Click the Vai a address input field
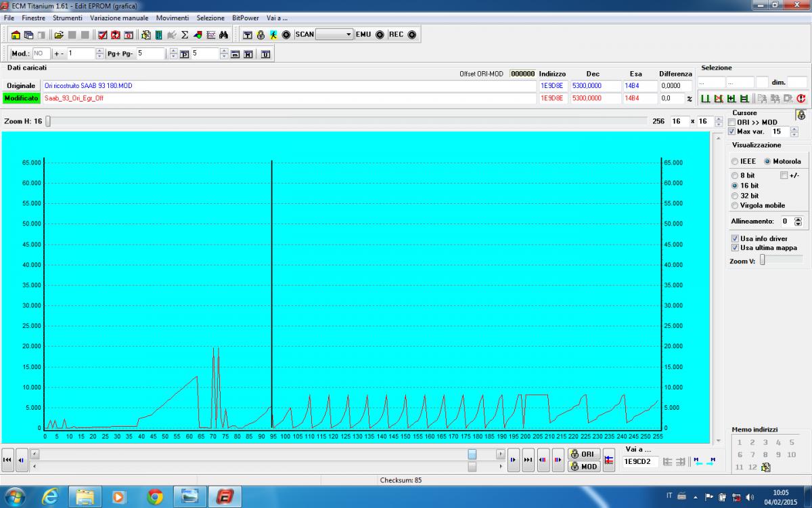The width and height of the screenshot is (812, 508). [x=640, y=462]
